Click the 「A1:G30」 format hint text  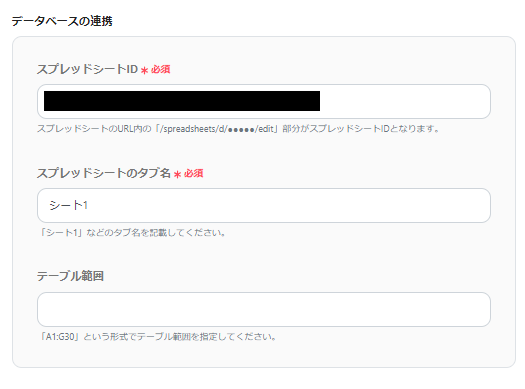[x=157, y=336]
